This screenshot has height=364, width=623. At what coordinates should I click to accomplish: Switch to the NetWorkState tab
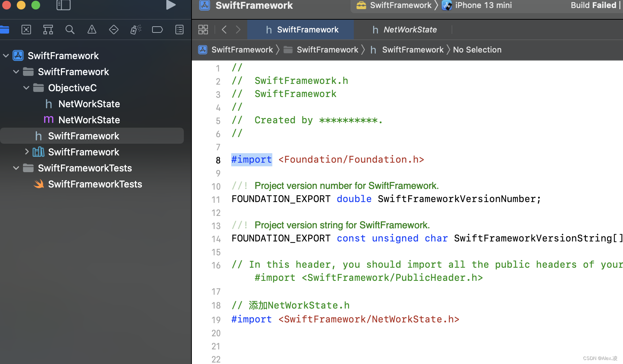tap(404, 30)
